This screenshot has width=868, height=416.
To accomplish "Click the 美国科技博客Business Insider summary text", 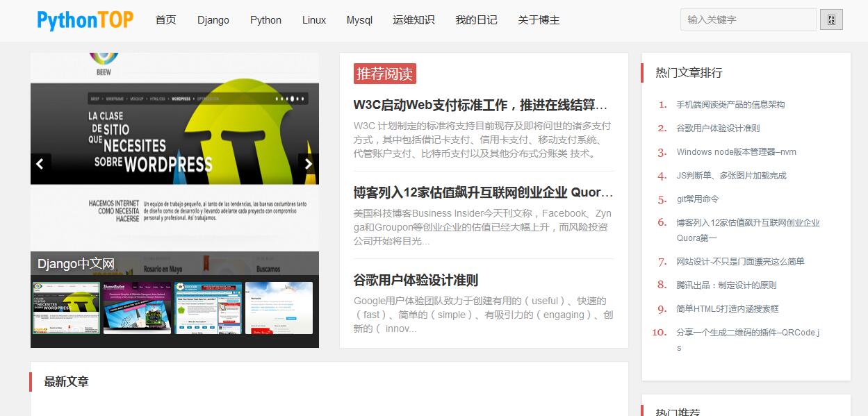I will click(482, 227).
